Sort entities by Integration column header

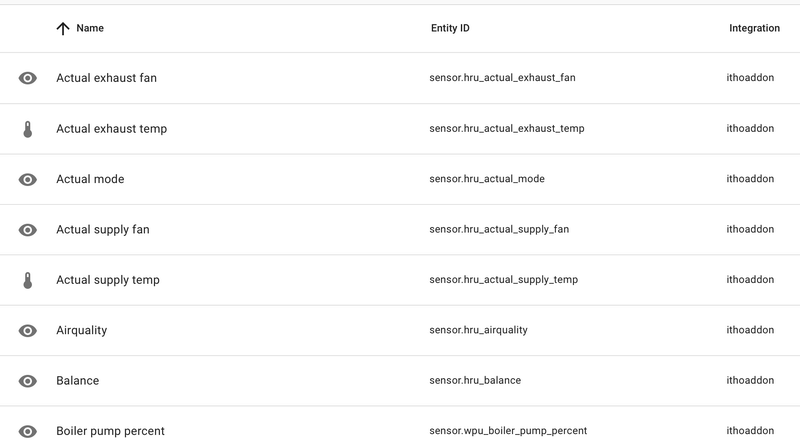[754, 28]
